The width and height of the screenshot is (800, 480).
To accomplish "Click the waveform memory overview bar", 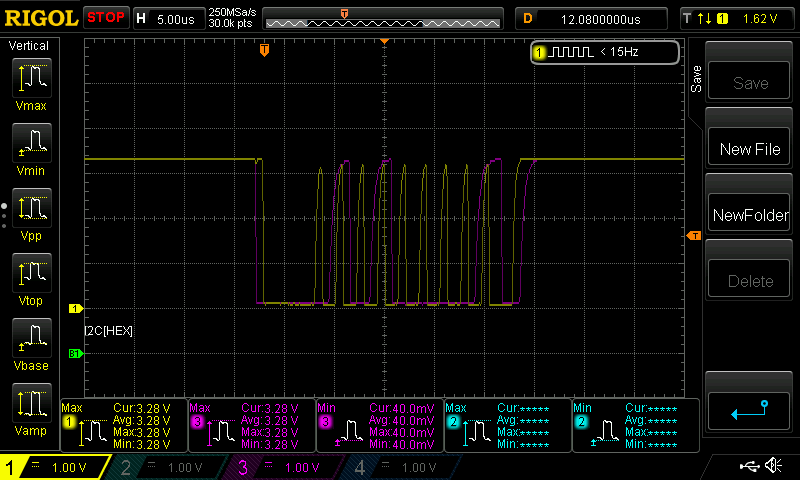I will (x=383, y=19).
